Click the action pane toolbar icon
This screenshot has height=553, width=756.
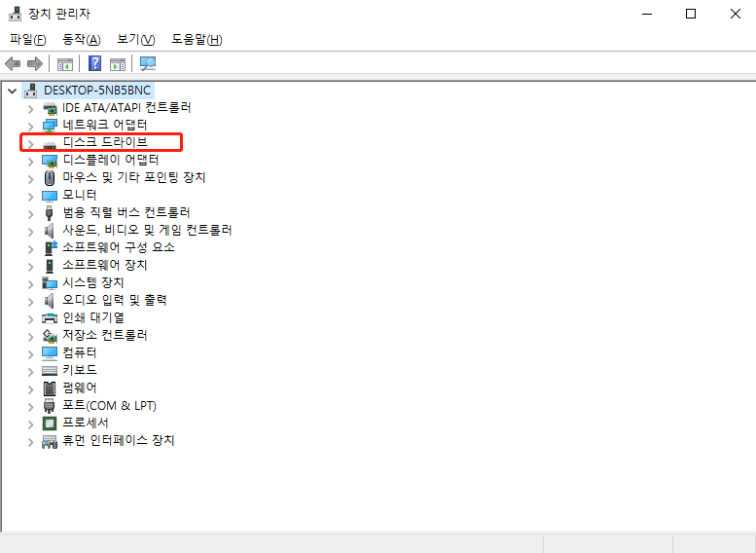click(118, 63)
